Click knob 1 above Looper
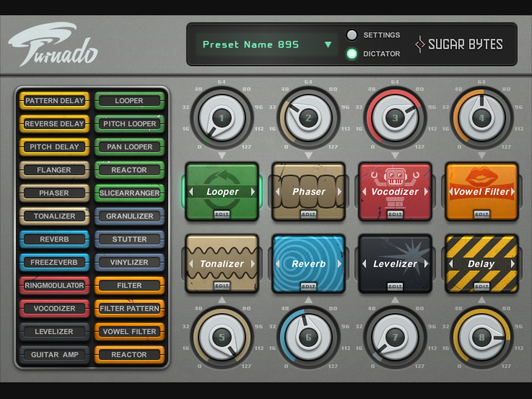 pos(222,118)
